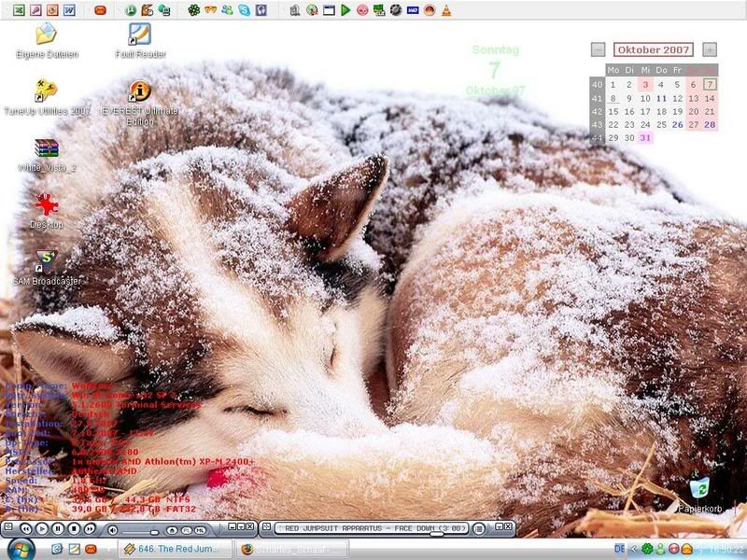Screen dimensions: 747x560
Task: Click the Oktober 2007 calendar header
Action: pos(654,49)
